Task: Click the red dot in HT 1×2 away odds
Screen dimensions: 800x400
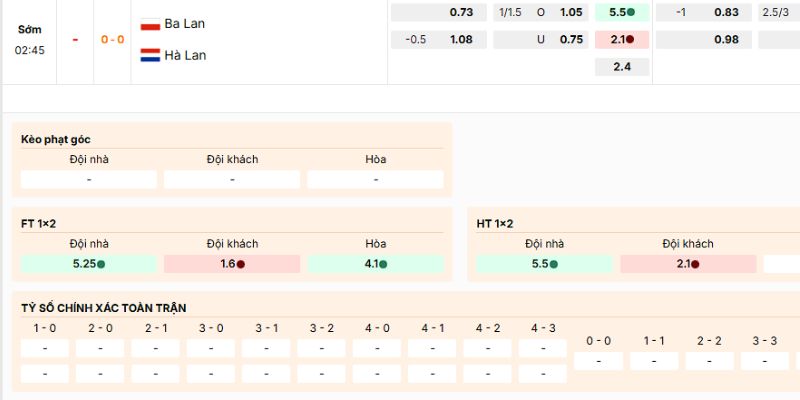Action: [695, 264]
